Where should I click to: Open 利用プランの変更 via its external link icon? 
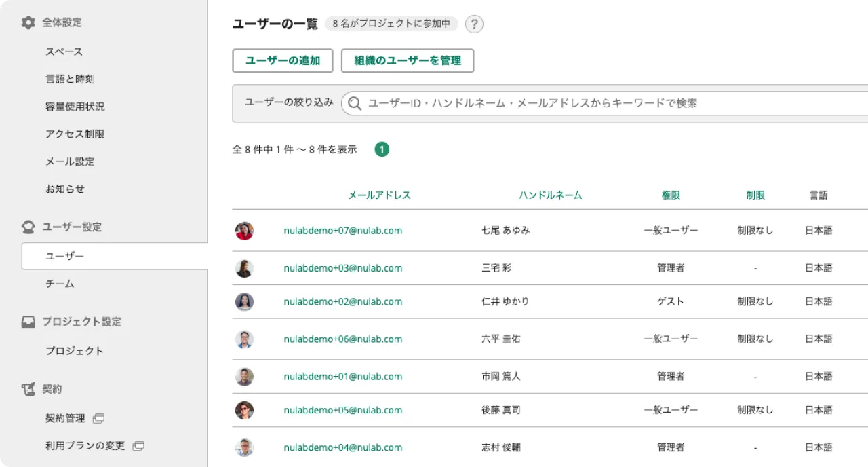(138, 445)
